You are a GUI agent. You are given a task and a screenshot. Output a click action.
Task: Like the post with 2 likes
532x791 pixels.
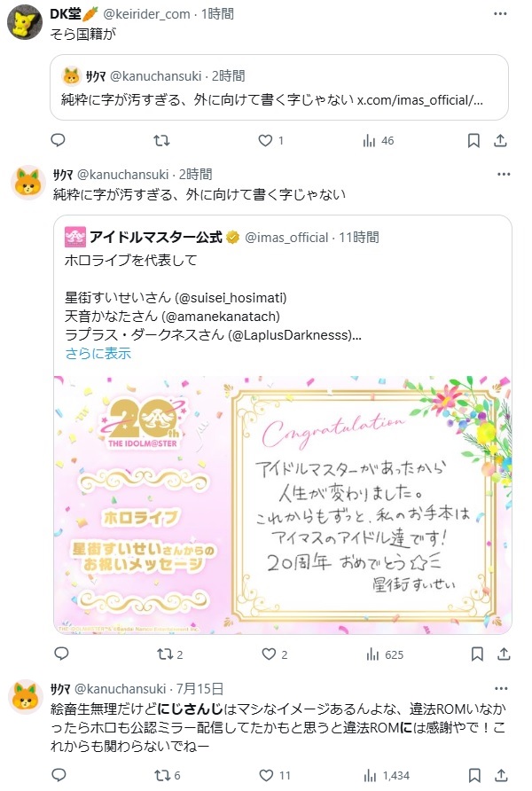[274, 654]
